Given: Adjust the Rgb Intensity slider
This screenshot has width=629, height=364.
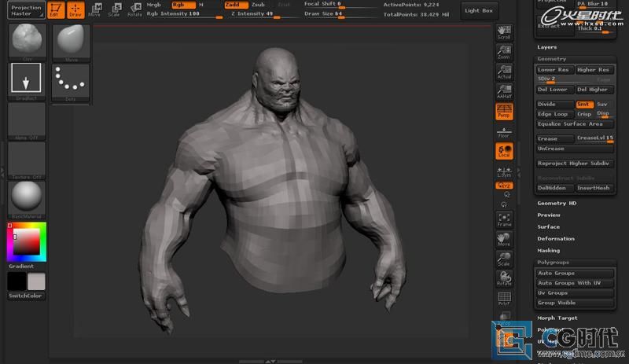Looking at the screenshot, I should point(185,14).
